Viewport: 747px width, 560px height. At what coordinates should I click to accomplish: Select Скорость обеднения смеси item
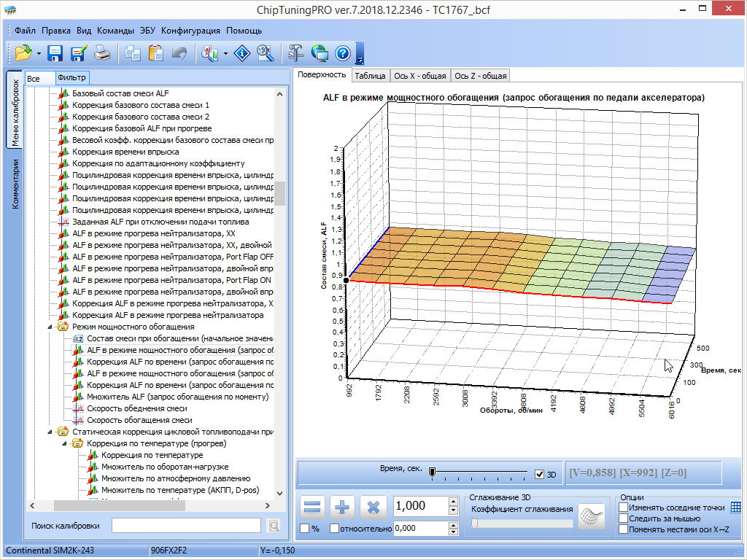136,408
